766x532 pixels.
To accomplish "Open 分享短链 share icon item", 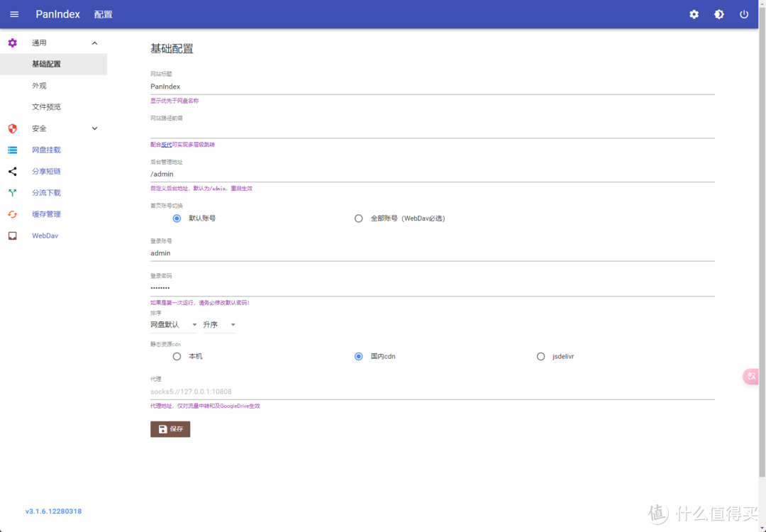I will click(46, 171).
